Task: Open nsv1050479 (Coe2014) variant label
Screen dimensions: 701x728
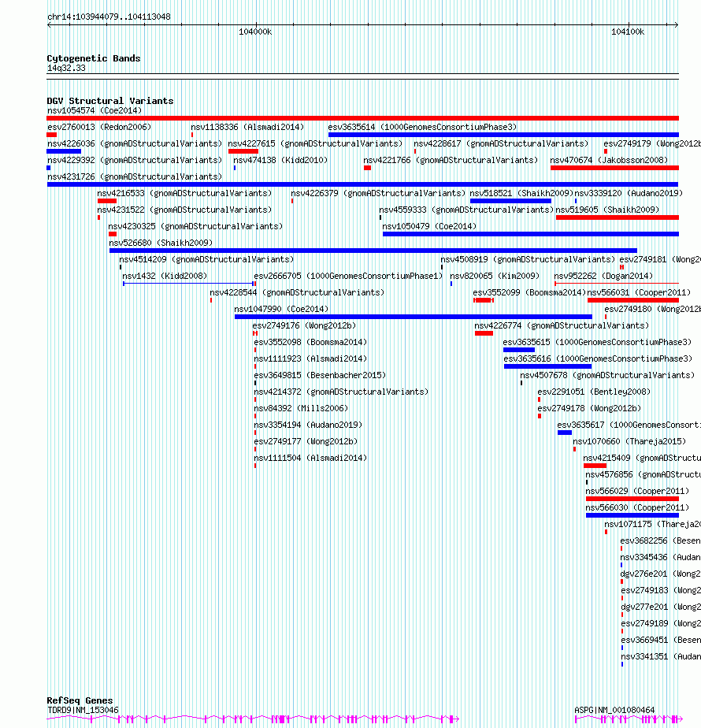Action: click(x=429, y=227)
